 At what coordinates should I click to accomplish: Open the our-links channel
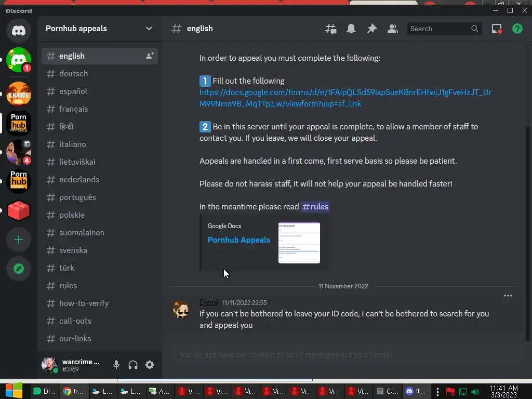[99, 338]
